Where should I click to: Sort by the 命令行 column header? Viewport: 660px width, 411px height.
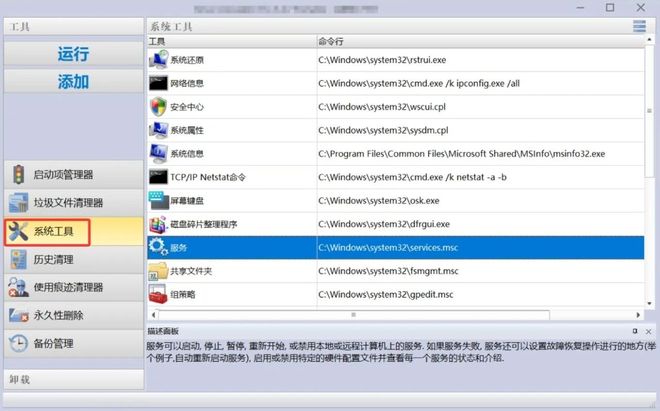(480, 41)
